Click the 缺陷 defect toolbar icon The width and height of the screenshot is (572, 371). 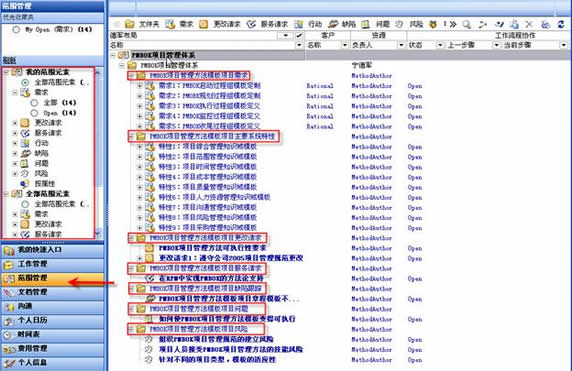coord(333,24)
